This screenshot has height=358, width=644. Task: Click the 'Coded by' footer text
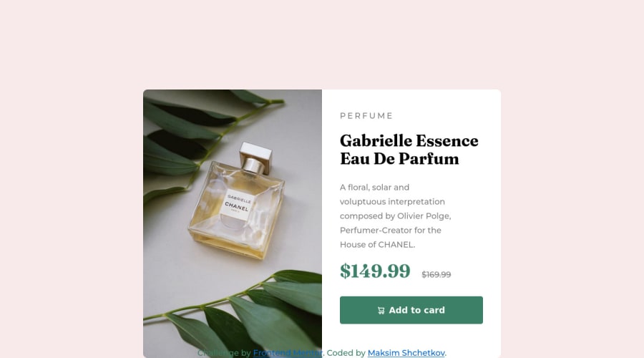tap(346, 353)
